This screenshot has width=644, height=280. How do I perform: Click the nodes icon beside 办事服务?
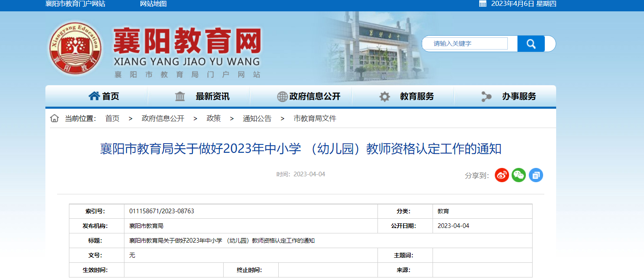(x=486, y=97)
